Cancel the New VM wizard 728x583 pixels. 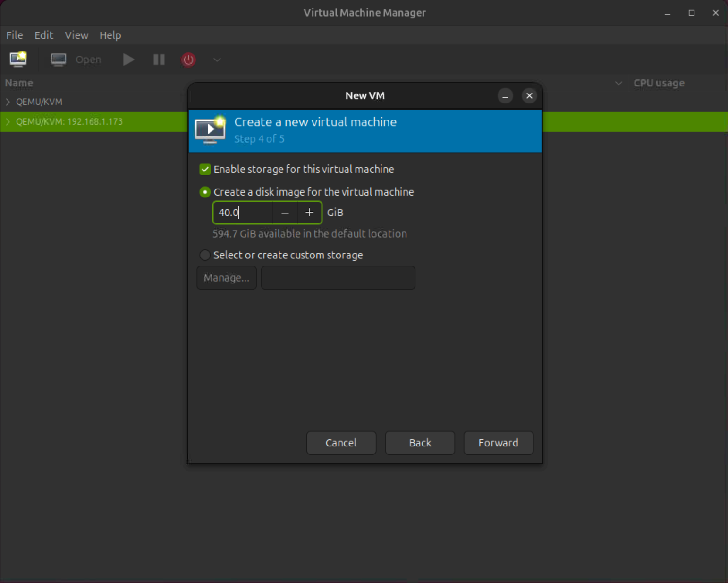341,443
